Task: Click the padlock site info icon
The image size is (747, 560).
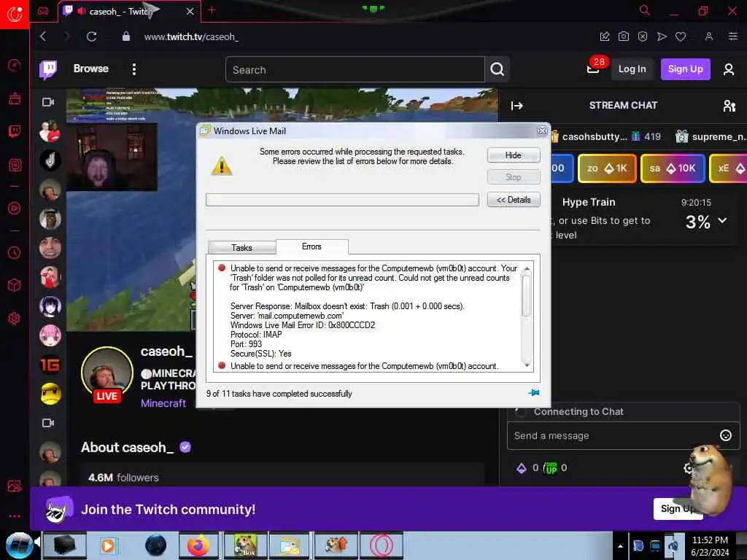Action: tap(125, 36)
